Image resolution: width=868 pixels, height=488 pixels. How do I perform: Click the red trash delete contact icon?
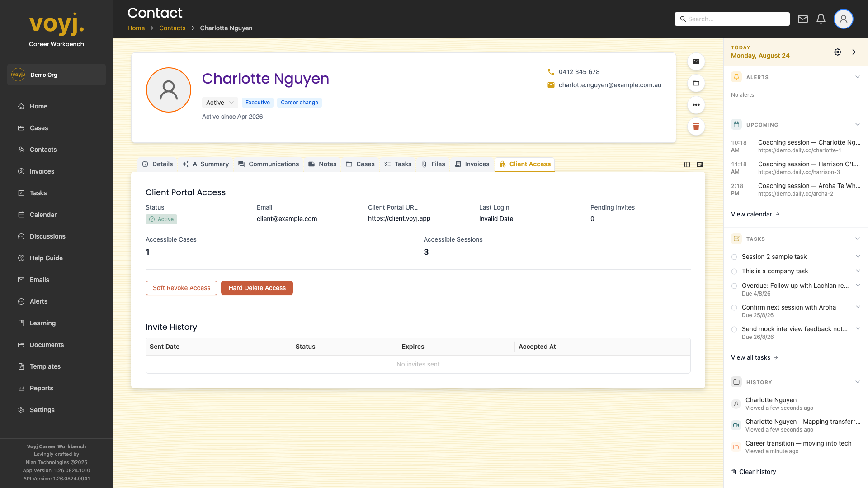pos(696,127)
